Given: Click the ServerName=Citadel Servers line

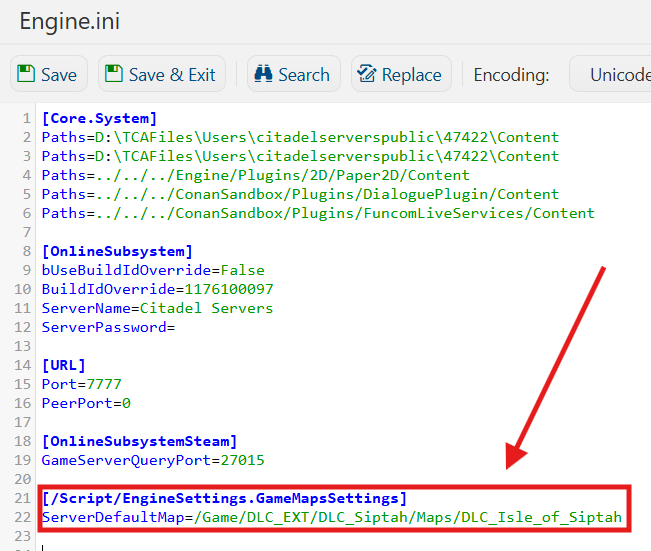Looking at the screenshot, I should (157, 308).
